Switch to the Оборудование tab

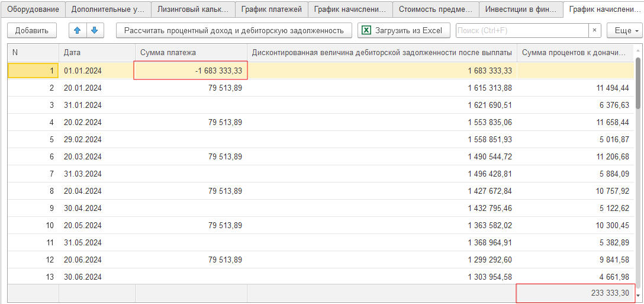tap(33, 9)
